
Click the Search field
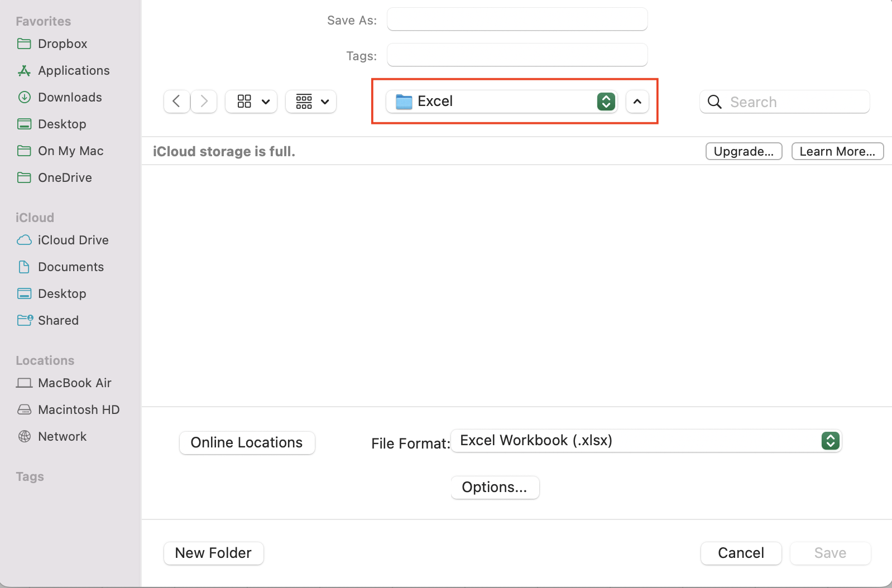(x=785, y=102)
